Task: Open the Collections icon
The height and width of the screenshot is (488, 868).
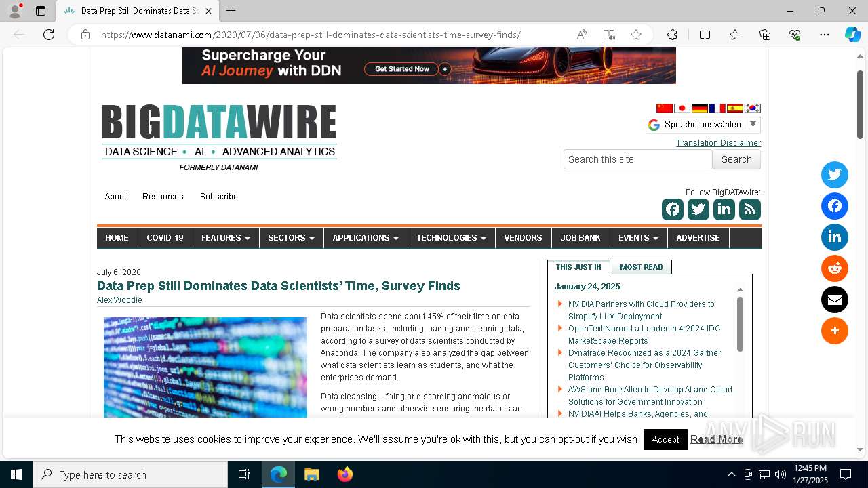Action: (765, 35)
